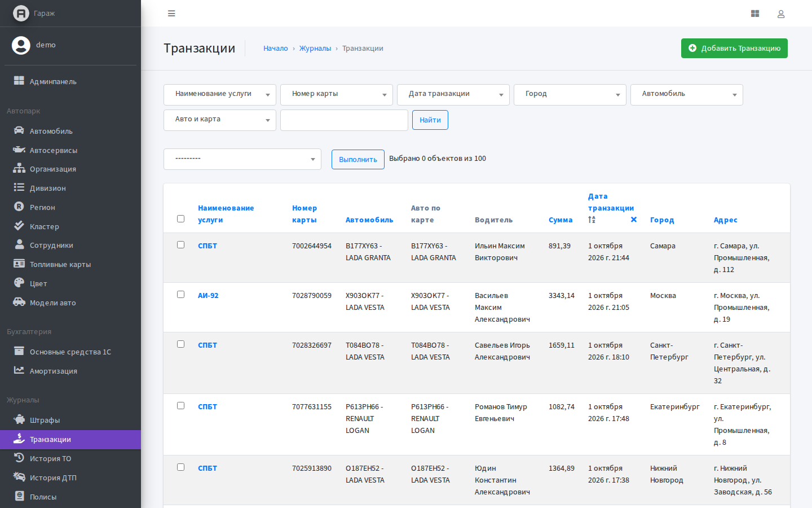Click the Организация hierarchy icon

pyautogui.click(x=19, y=168)
